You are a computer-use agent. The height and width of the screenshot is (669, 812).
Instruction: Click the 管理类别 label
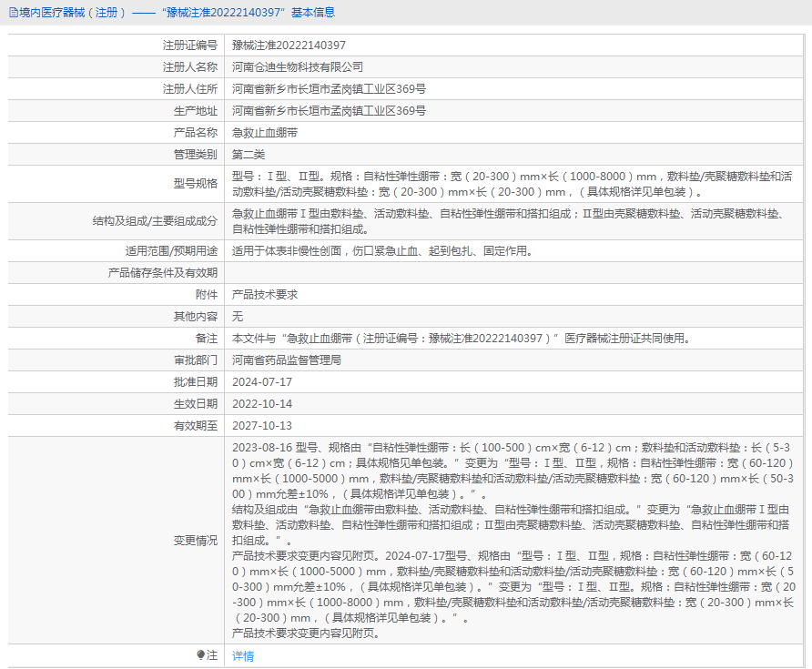(x=195, y=155)
